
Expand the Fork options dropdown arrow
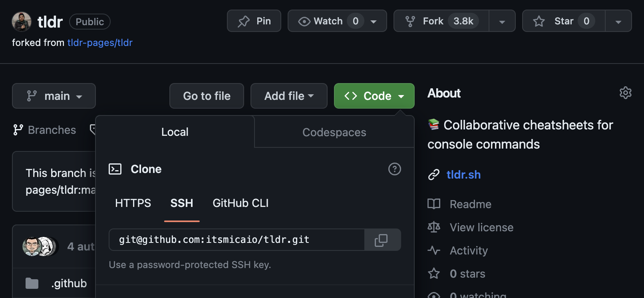[x=502, y=21]
